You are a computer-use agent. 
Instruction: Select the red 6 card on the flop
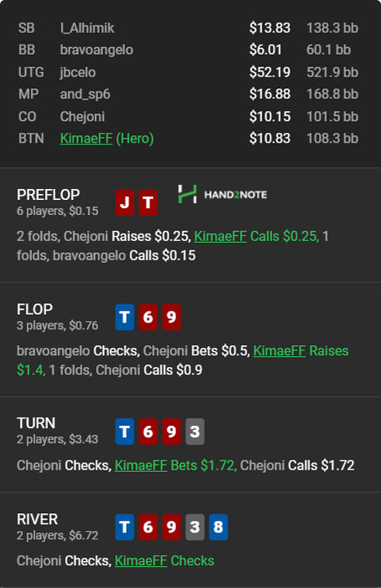point(148,317)
